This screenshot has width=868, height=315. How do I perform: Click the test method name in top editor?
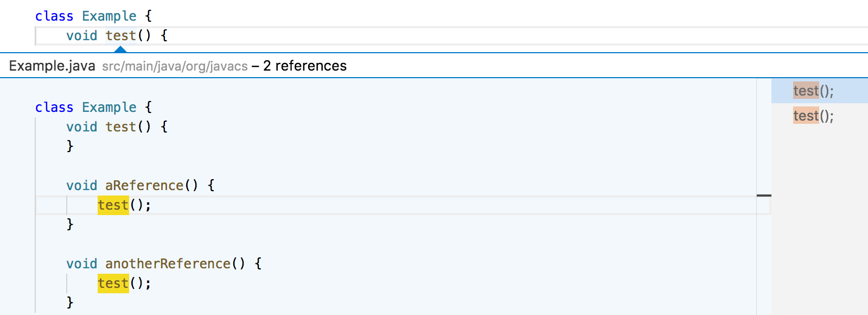pos(120,35)
